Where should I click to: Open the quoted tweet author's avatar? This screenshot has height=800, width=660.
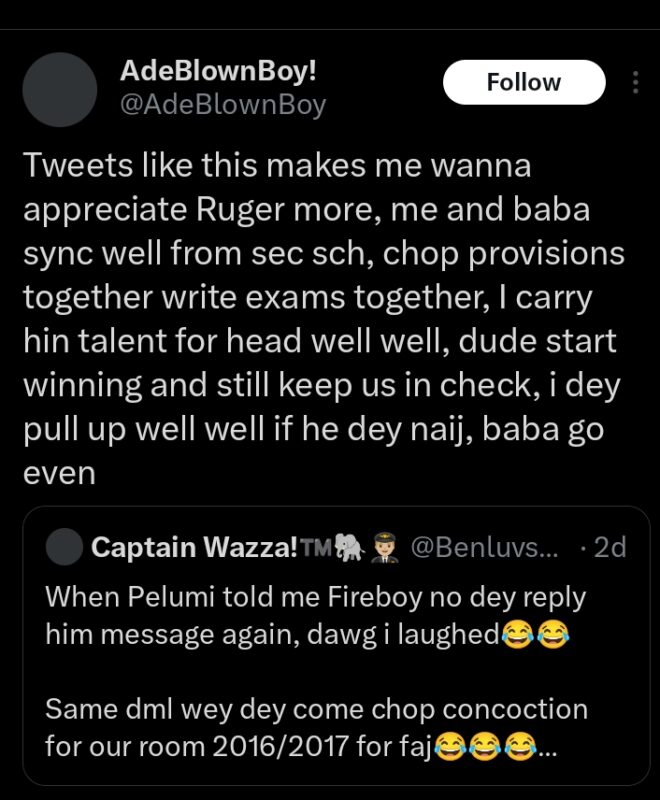point(65,547)
